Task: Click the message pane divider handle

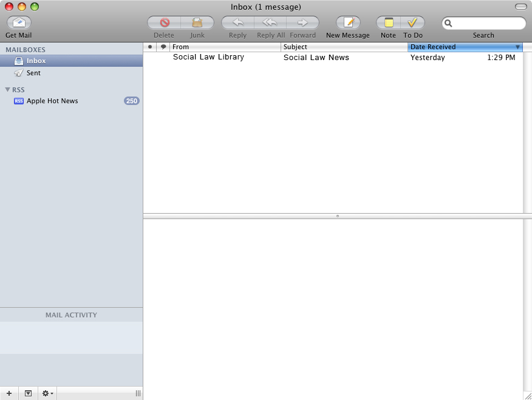Action: point(338,216)
